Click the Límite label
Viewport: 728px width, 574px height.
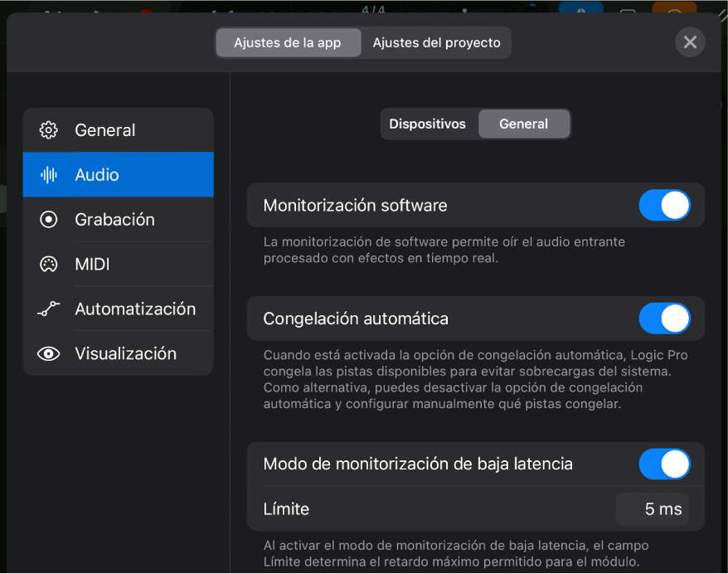pyautogui.click(x=286, y=509)
